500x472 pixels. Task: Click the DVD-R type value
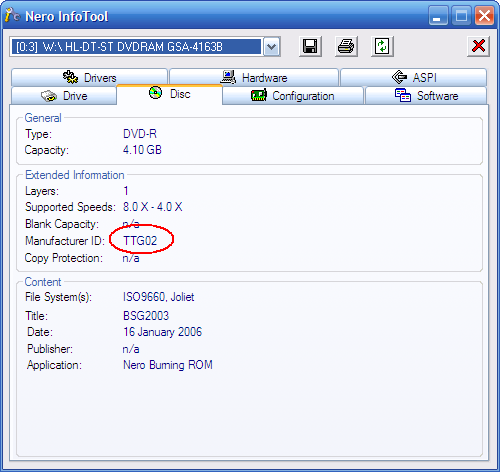pos(140,134)
